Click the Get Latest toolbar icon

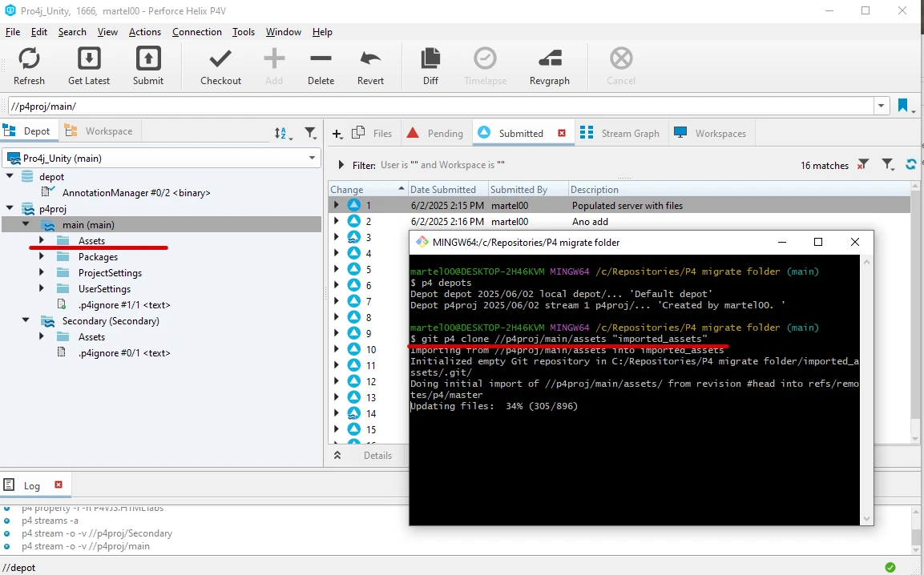tap(89, 59)
